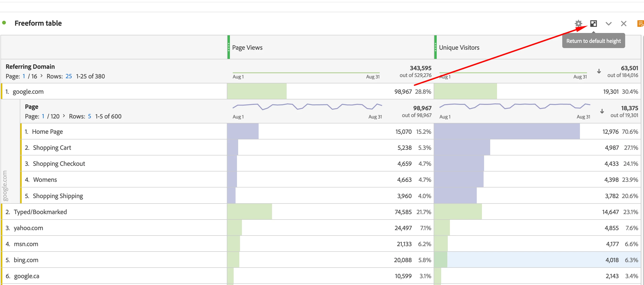Change Page breakdown rows count 5

tap(89, 116)
